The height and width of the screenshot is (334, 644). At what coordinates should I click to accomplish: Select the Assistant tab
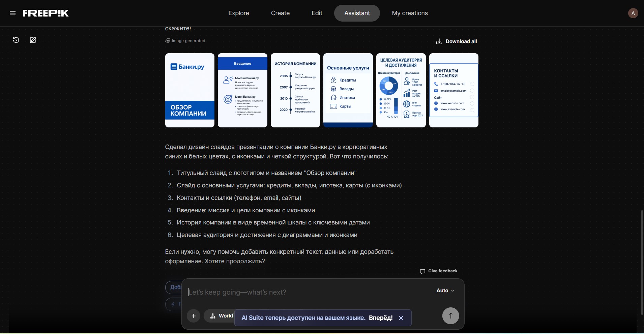pyautogui.click(x=357, y=13)
